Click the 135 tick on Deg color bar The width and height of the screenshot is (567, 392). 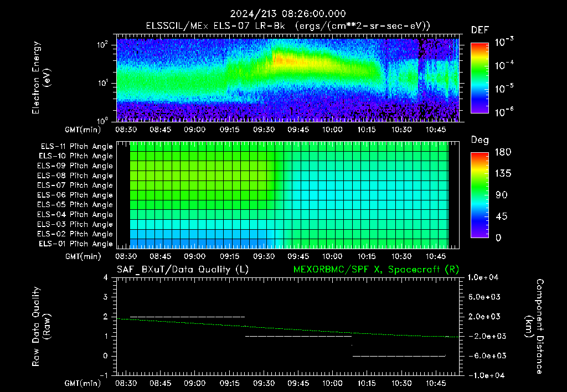pyautogui.click(x=503, y=174)
